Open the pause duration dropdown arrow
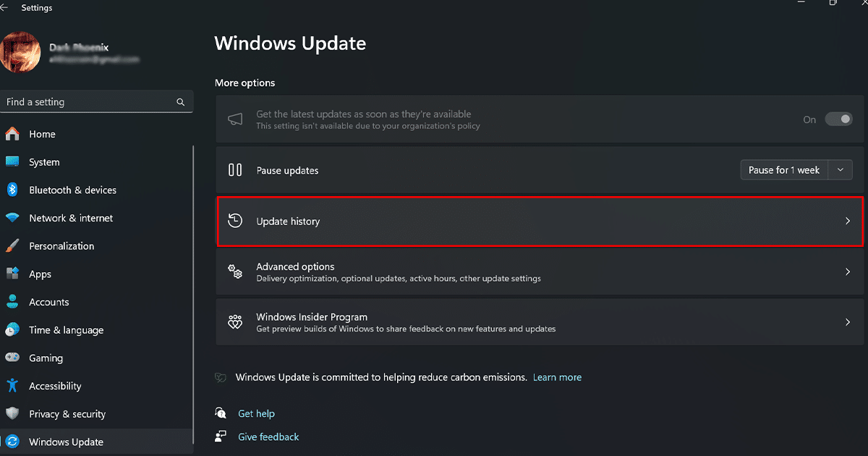Image resolution: width=868 pixels, height=456 pixels. pos(840,170)
